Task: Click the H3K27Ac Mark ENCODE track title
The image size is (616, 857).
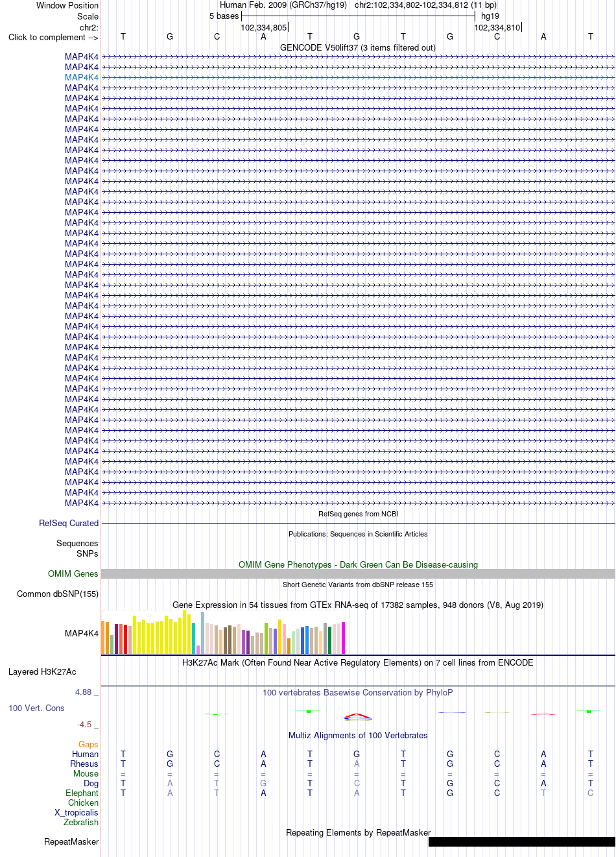Action: pos(358,662)
